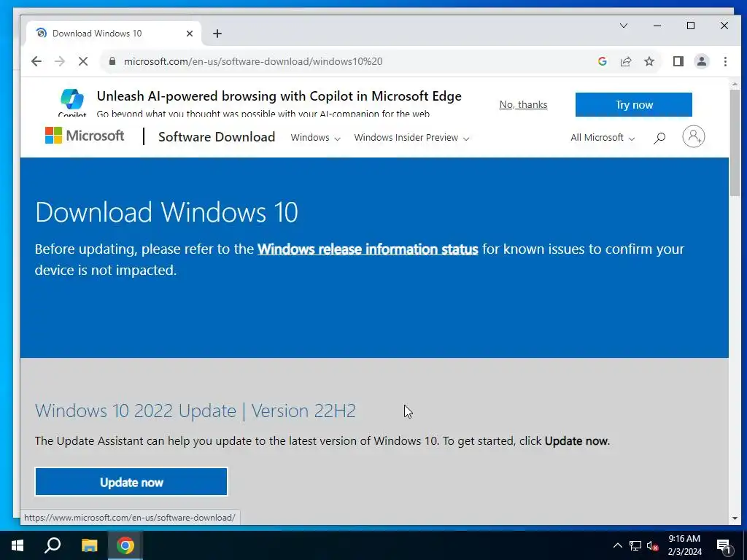Open the clock showing 9:16 AM

(x=684, y=545)
